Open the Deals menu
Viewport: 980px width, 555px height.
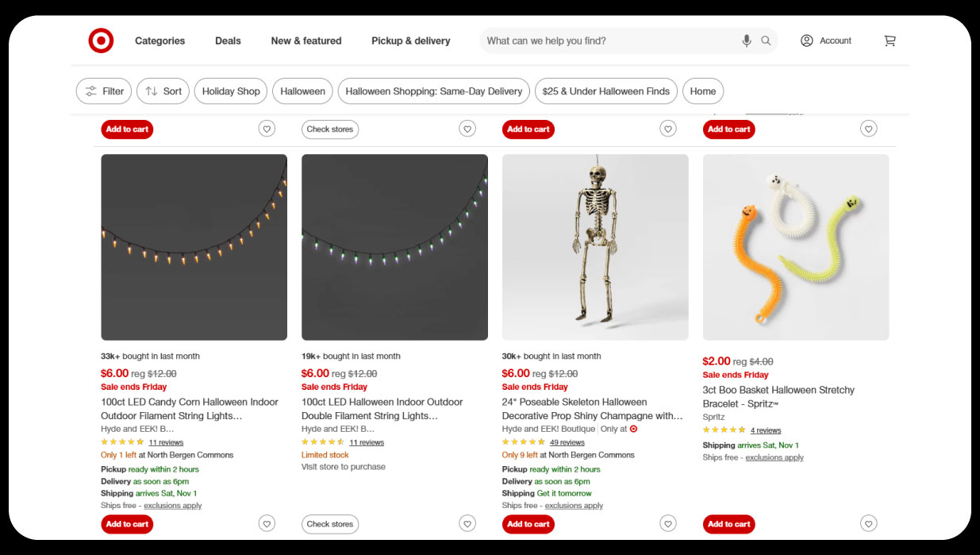228,40
